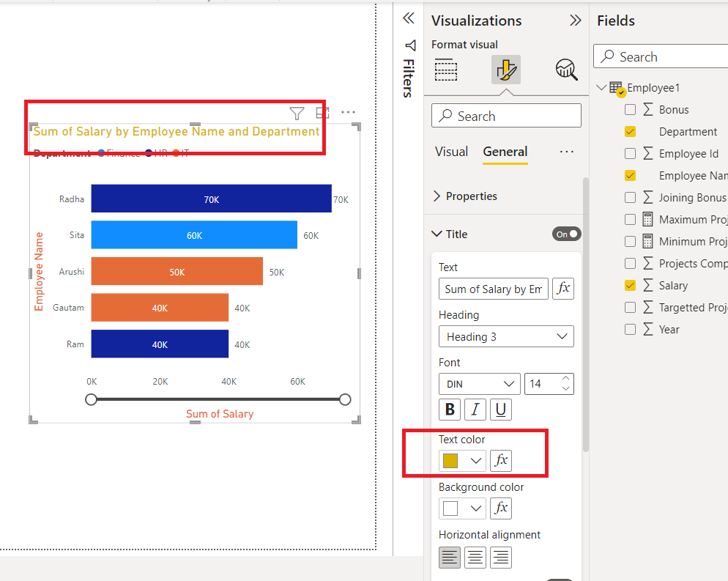Uncheck the Employee Name field checkbox
Image resolution: width=728 pixels, height=581 pixels.
pos(630,176)
